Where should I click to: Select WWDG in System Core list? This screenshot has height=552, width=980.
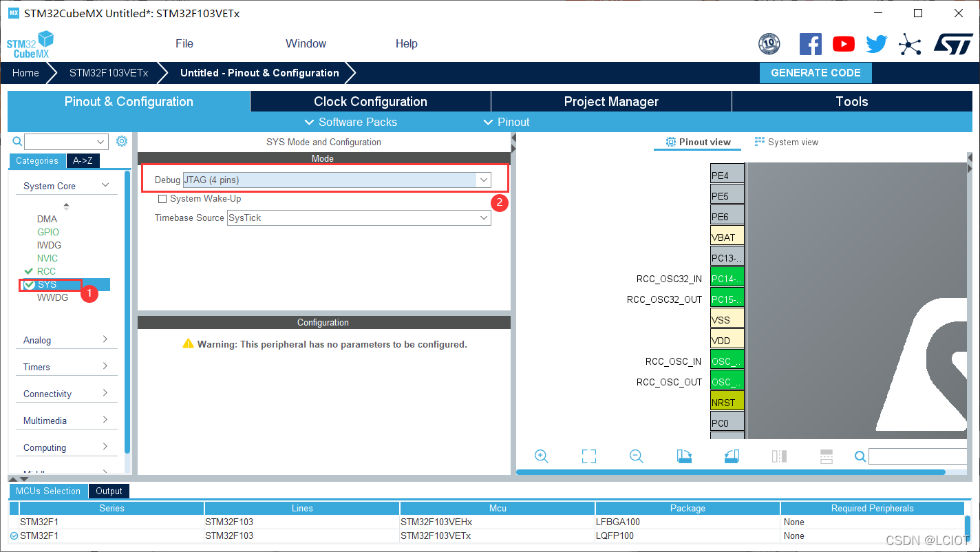click(52, 297)
